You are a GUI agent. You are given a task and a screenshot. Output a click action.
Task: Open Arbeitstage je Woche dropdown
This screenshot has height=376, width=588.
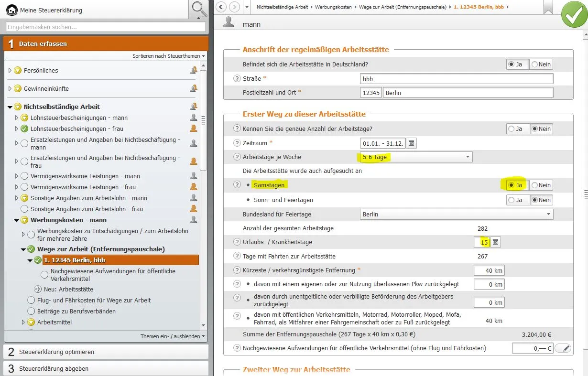(415, 157)
